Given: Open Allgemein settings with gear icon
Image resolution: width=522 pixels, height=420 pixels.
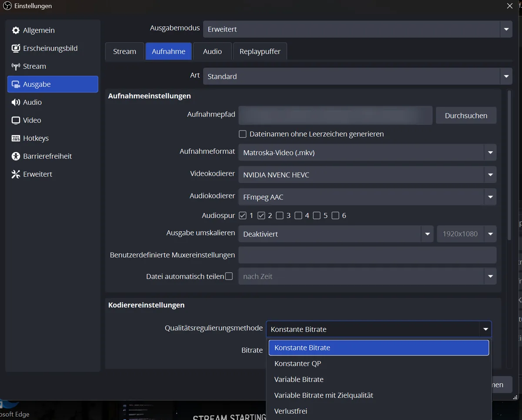Looking at the screenshot, I should coord(16,30).
